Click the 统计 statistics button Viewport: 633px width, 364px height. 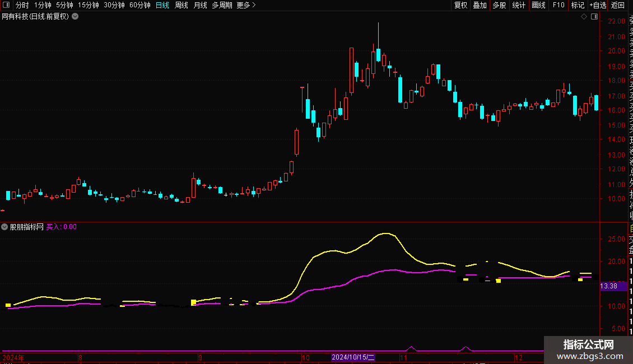(x=519, y=5)
